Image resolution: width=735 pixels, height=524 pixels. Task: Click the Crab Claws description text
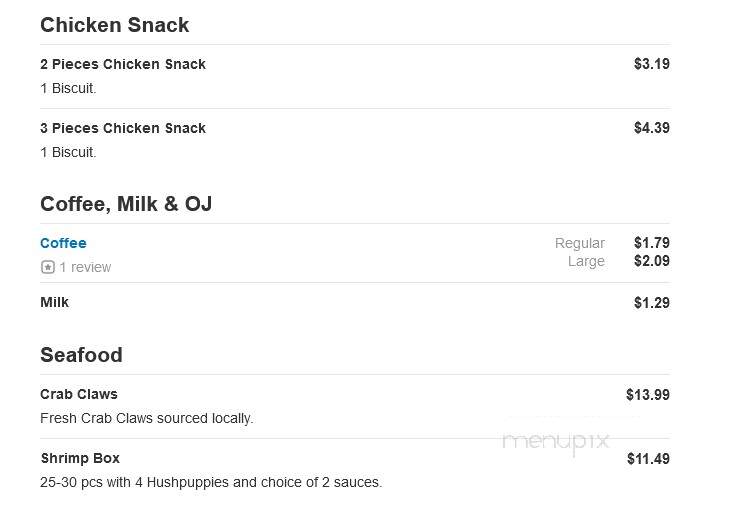(147, 418)
